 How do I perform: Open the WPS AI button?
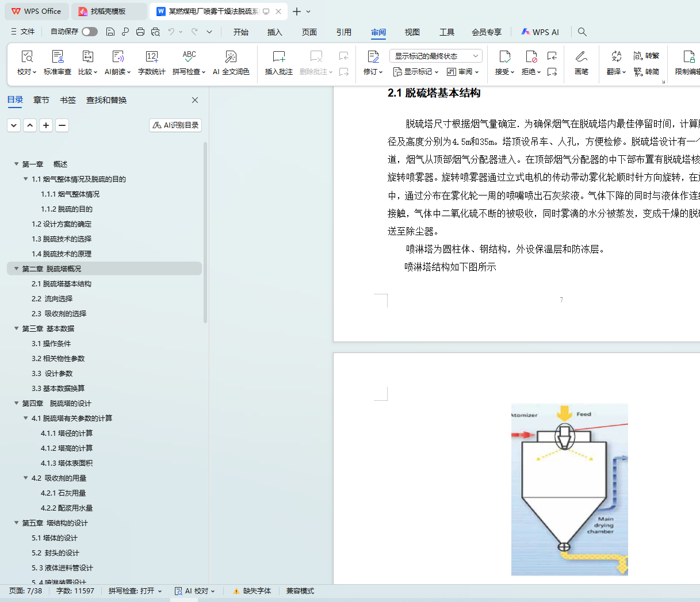point(540,32)
